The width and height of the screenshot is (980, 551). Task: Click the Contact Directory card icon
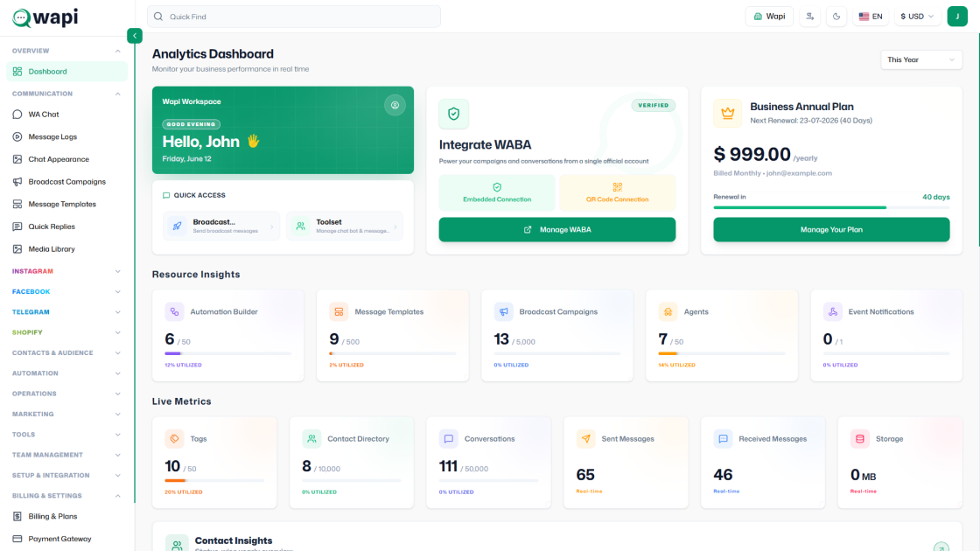pyautogui.click(x=311, y=438)
